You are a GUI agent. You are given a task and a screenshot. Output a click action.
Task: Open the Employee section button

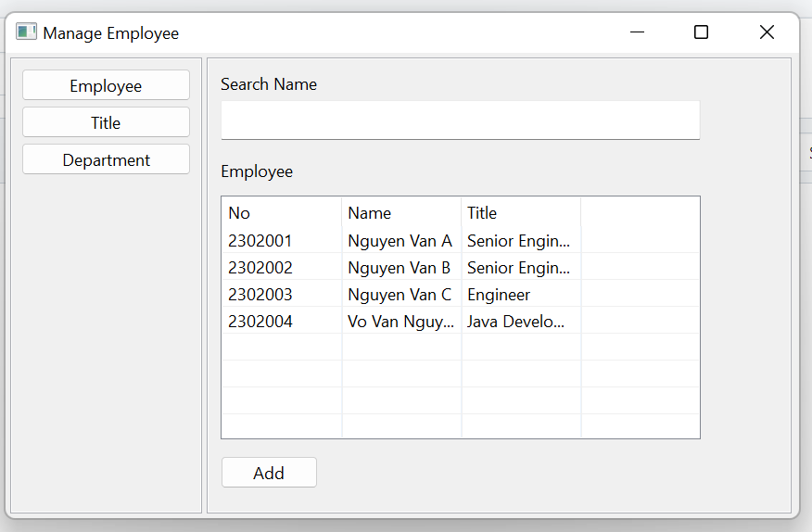107,85
